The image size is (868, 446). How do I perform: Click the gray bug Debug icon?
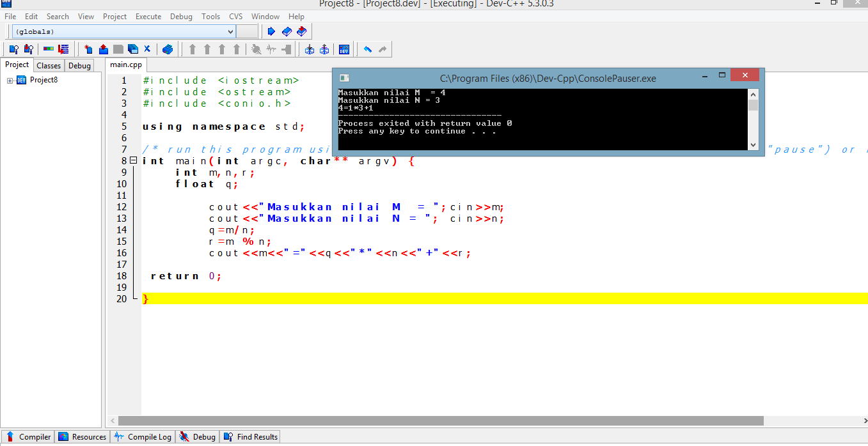tap(256, 49)
